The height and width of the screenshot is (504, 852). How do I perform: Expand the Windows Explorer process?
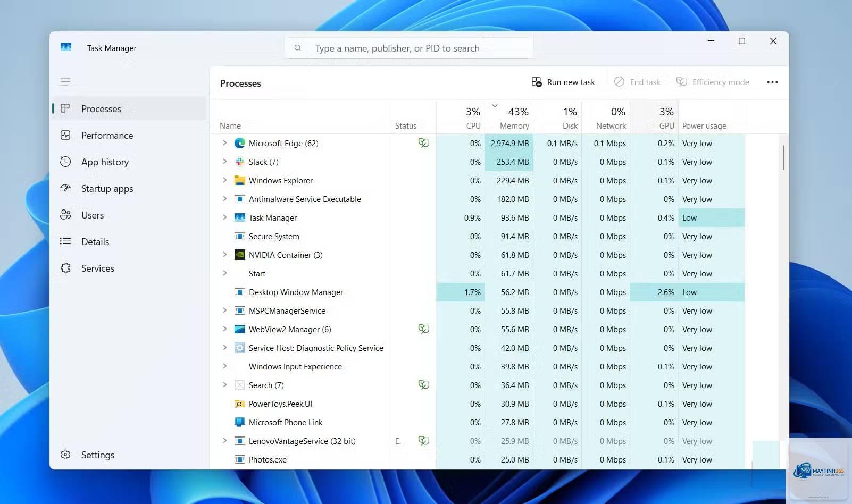224,180
